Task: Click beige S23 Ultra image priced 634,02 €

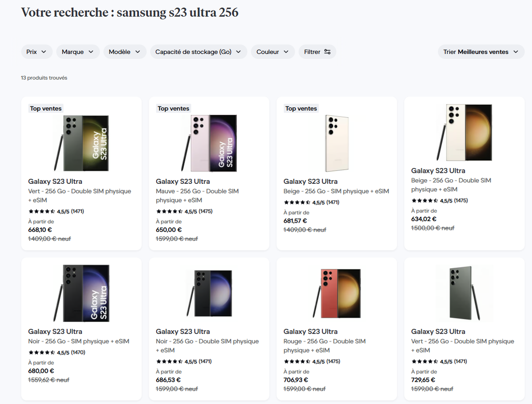Action: 464,133
